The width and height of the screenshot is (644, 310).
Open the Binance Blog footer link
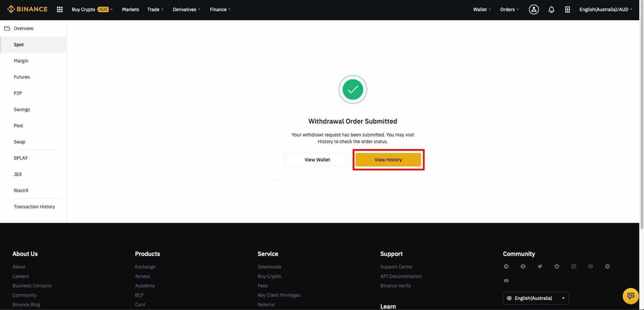click(26, 305)
